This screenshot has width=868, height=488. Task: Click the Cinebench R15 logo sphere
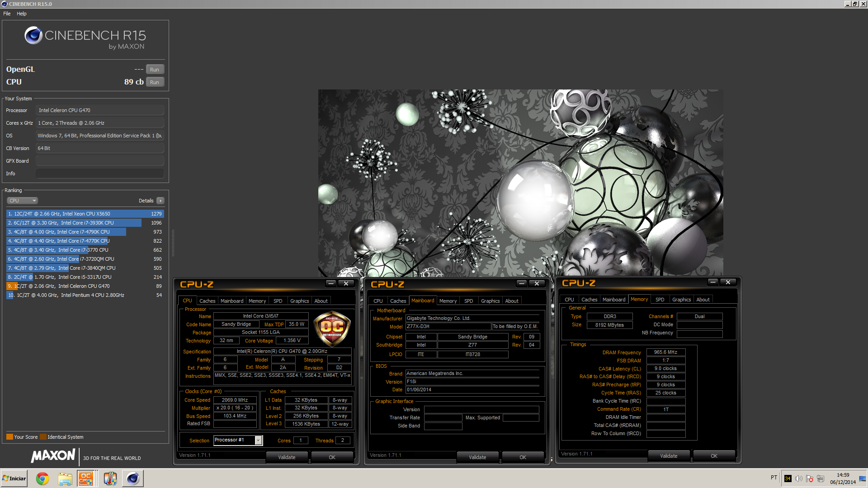point(33,35)
